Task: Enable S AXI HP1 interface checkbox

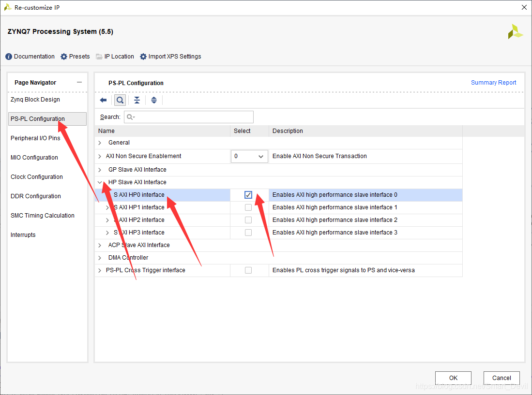Action: [248, 207]
